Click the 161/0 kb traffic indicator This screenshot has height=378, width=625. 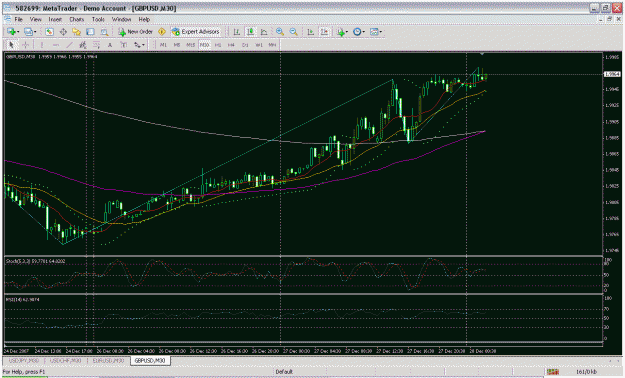(586, 372)
